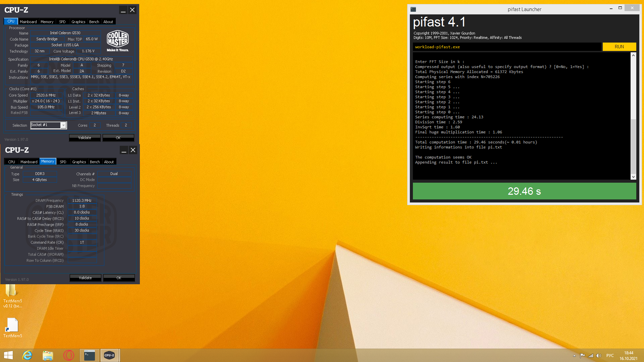
Task: Select Memory tab in top CPU-Z window
Action: click(47, 22)
